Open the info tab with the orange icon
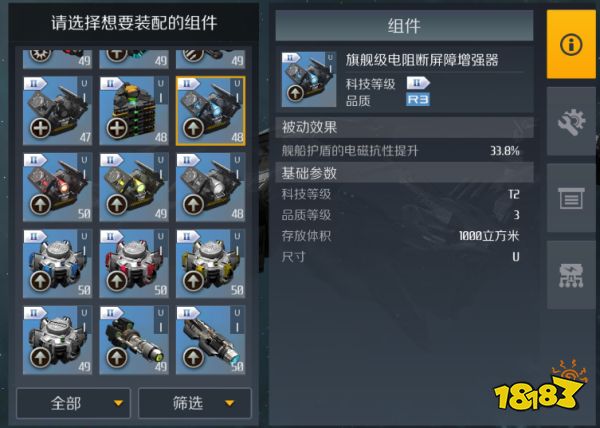Screen dimensions: 600x428 (x=571, y=44)
